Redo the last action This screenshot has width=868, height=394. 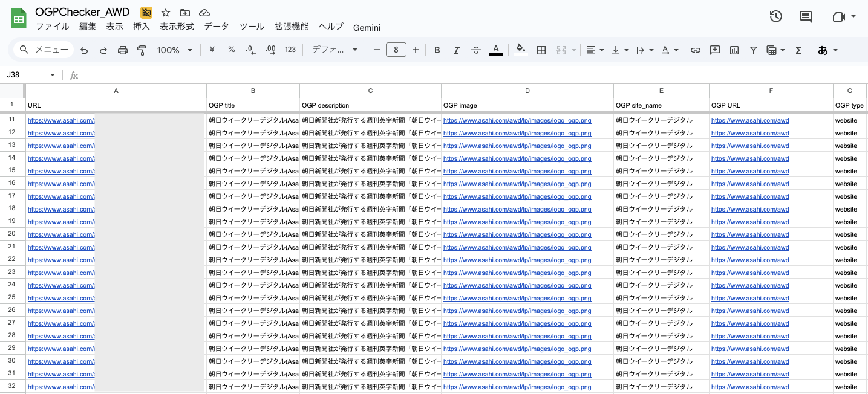[x=103, y=50]
